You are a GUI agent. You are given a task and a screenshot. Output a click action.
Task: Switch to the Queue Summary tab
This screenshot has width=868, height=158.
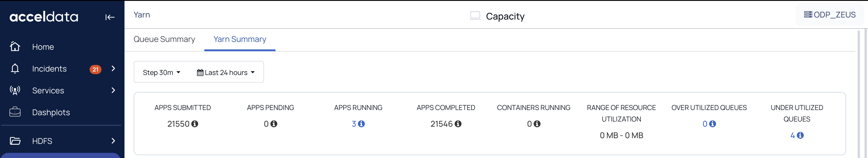tap(164, 39)
